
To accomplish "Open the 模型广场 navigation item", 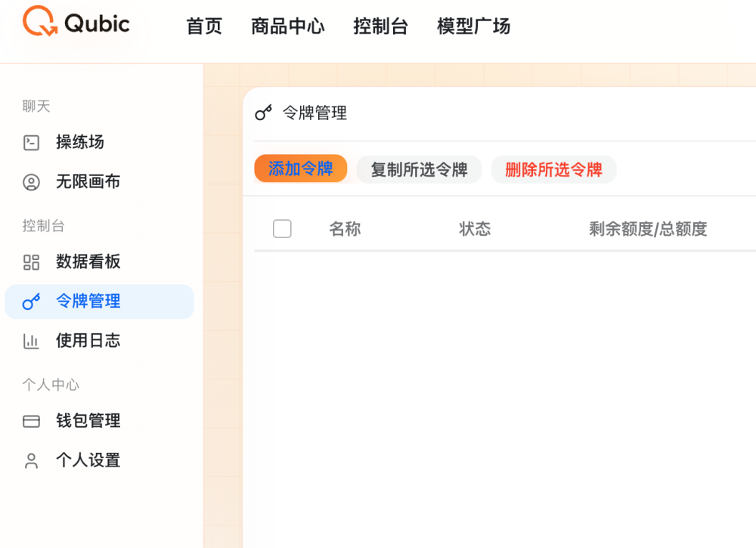I will (x=473, y=26).
